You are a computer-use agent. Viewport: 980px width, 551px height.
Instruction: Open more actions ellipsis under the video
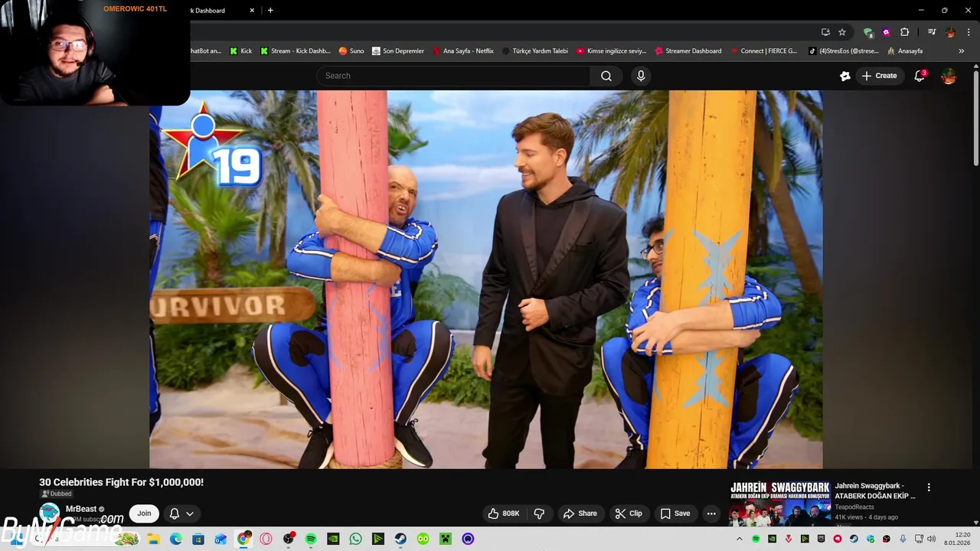(x=711, y=514)
